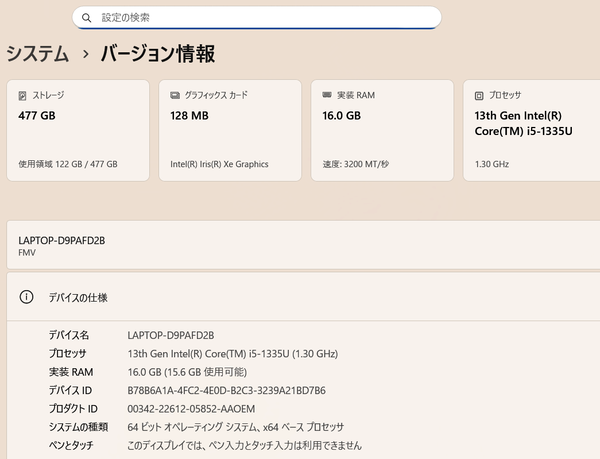Image resolution: width=600 pixels, height=459 pixels.
Task: Open the 実装 RAM 16.0 GB card
Action: click(x=382, y=130)
